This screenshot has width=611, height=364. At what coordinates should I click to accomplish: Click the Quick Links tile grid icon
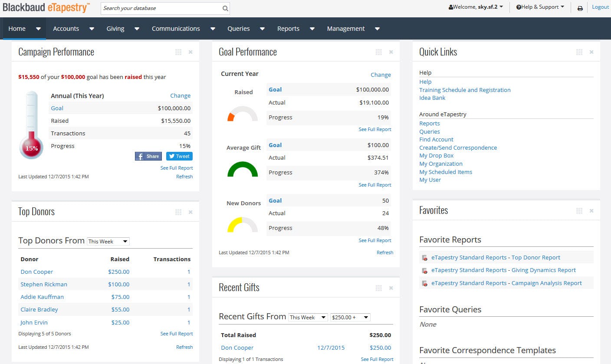(x=579, y=52)
